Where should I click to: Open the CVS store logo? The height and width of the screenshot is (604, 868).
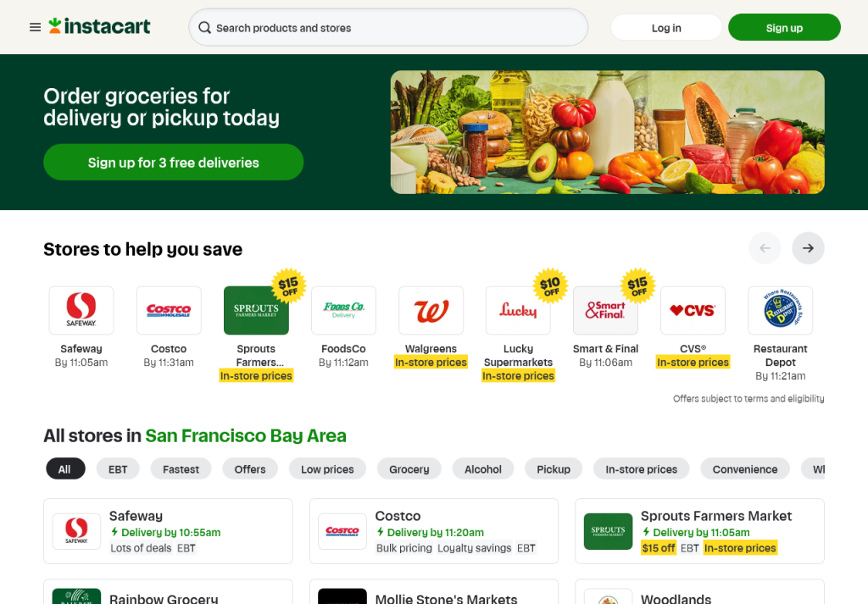click(x=693, y=310)
